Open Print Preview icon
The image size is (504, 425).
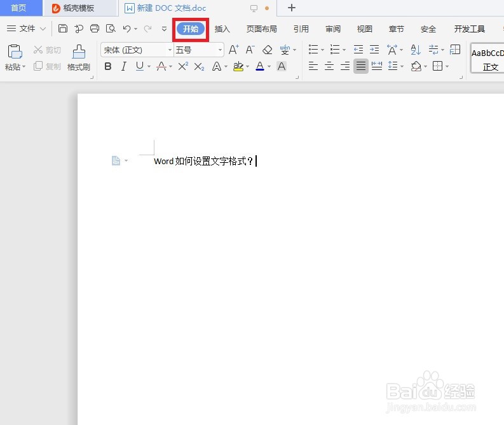tap(111, 29)
